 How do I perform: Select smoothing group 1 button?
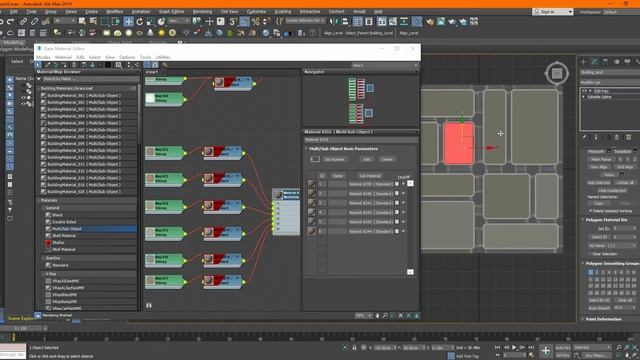click(590, 272)
